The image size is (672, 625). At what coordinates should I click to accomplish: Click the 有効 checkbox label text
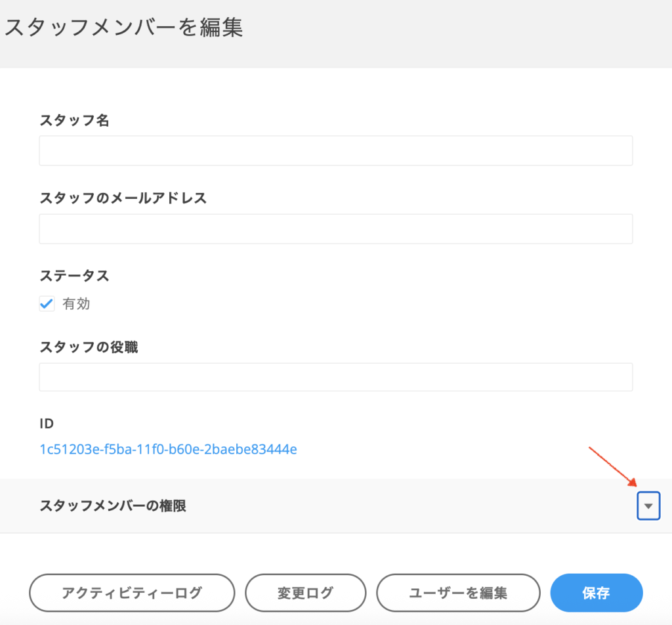coord(76,304)
